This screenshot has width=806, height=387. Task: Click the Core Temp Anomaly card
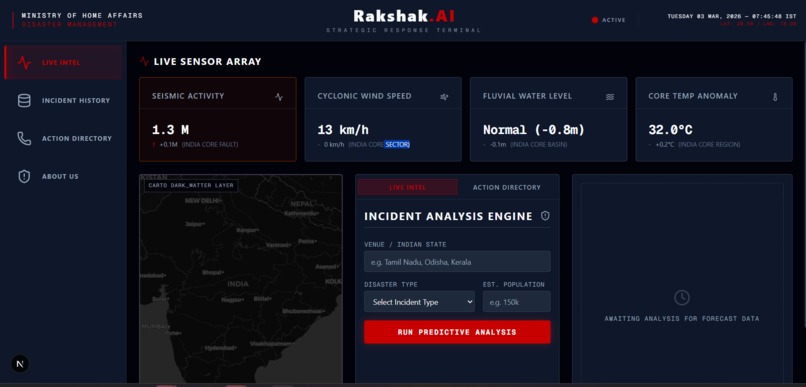pos(714,119)
